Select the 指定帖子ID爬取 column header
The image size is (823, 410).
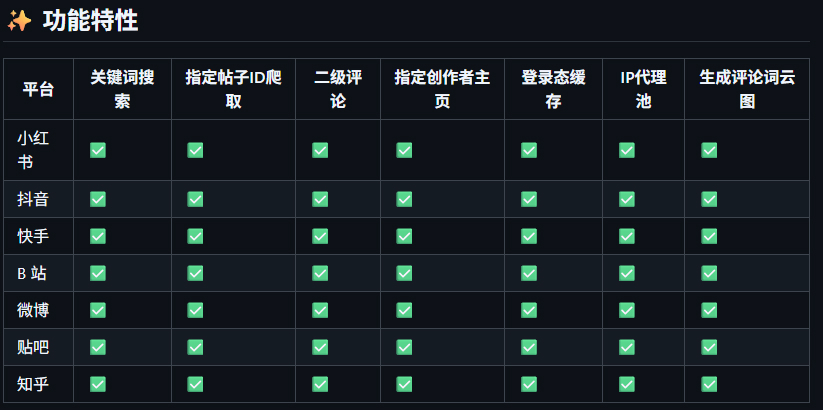pyautogui.click(x=234, y=89)
